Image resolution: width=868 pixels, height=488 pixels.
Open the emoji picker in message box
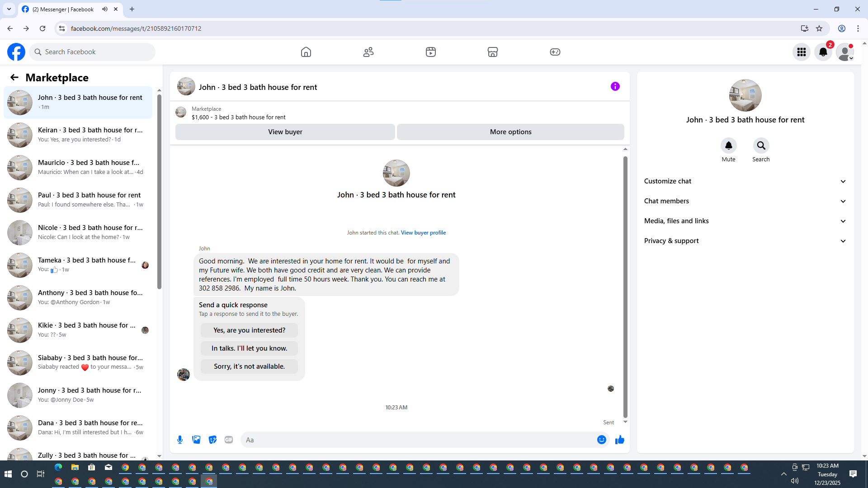pyautogui.click(x=601, y=440)
